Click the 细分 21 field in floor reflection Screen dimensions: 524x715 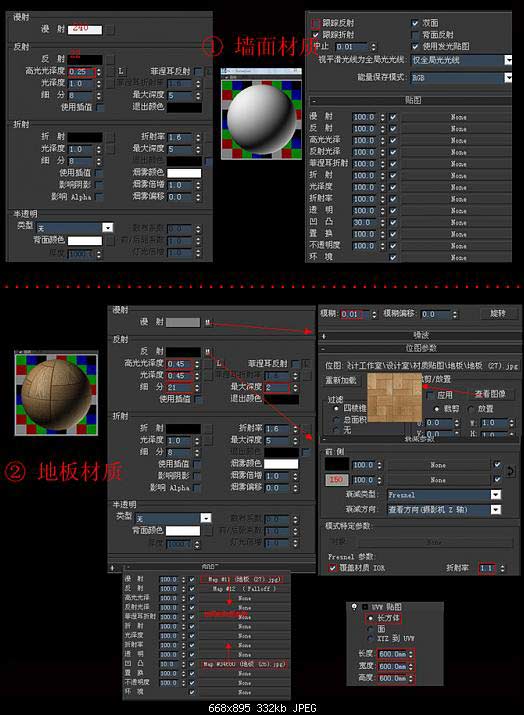click(x=179, y=387)
